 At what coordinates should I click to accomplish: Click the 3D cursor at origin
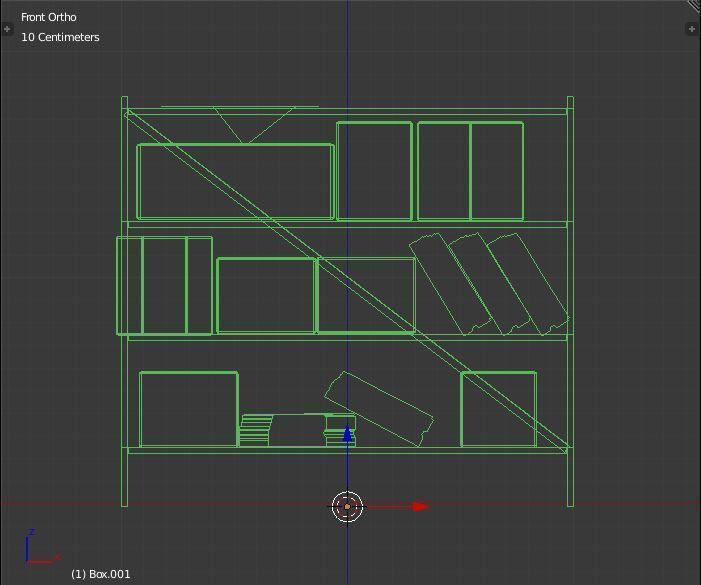point(347,506)
